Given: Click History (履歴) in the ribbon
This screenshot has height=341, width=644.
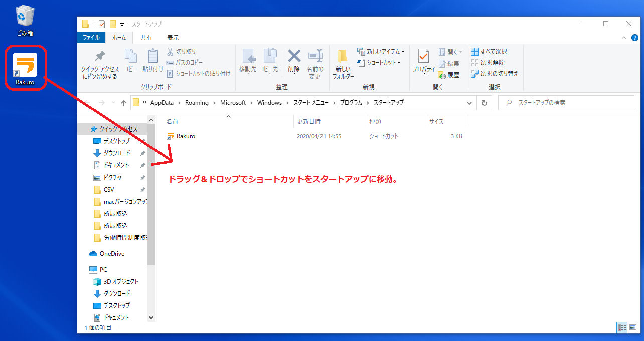Looking at the screenshot, I should point(449,75).
